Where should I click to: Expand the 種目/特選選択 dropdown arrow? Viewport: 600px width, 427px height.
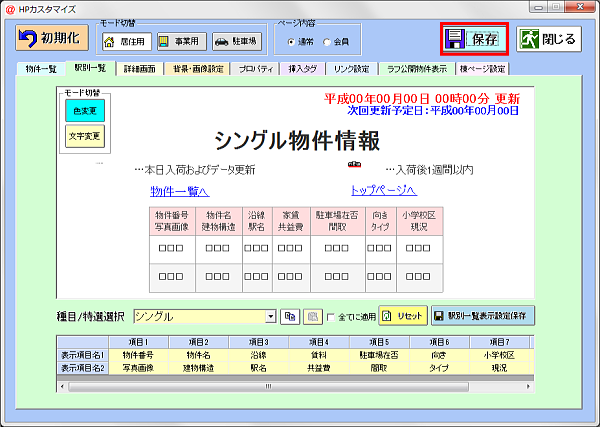[271, 317]
